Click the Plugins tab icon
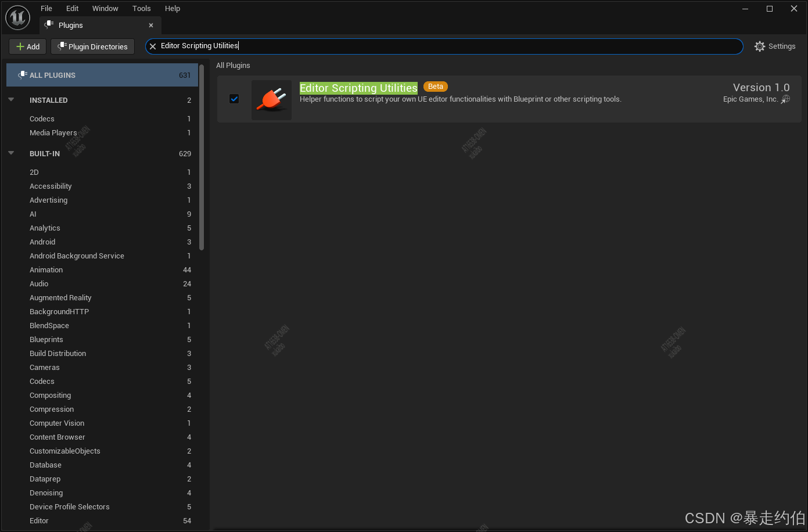The image size is (808, 532). coord(49,25)
